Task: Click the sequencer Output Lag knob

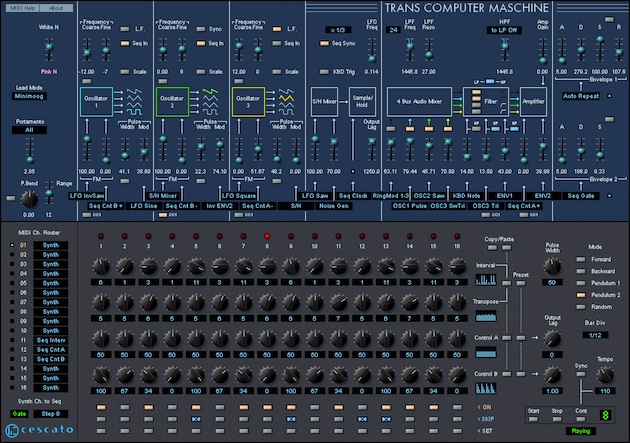Action: click(552, 339)
